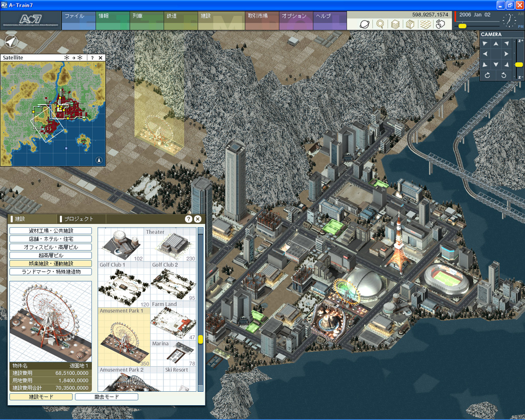Select the 資材工場・公共施設 category

pos(51,231)
